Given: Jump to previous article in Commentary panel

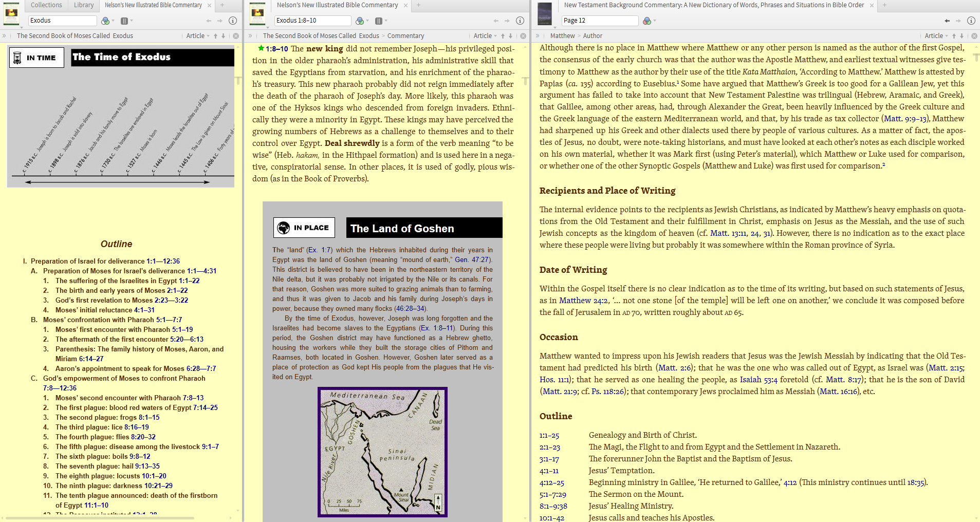Looking at the screenshot, I should click(503, 36).
